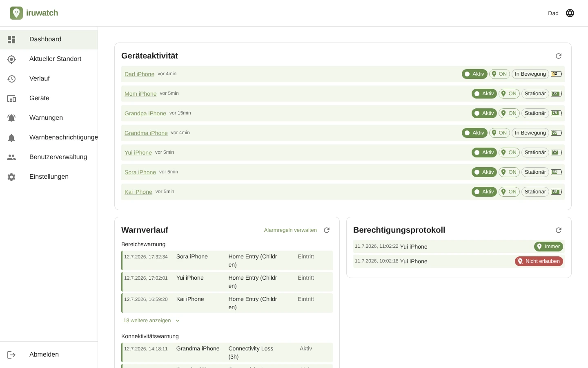Viewport: 588px width, 368px height.
Task: Click Grandpa iPhone battery icon showing 78
Action: click(557, 113)
